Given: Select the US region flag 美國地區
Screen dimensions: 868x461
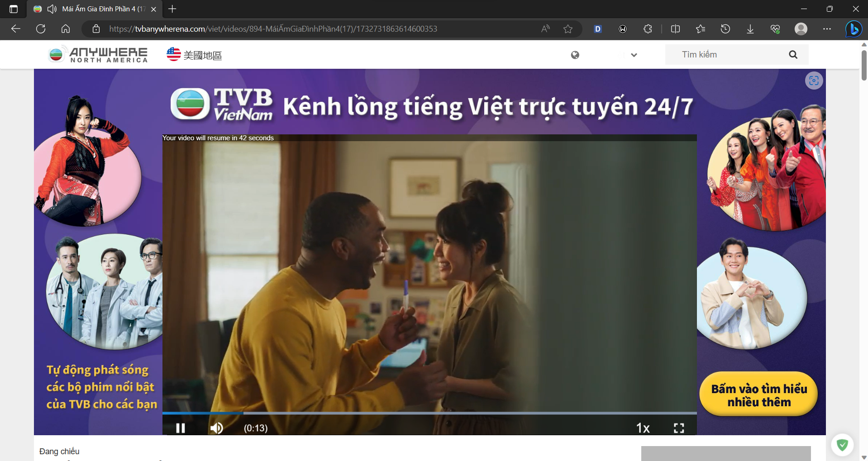Looking at the screenshot, I should (194, 55).
